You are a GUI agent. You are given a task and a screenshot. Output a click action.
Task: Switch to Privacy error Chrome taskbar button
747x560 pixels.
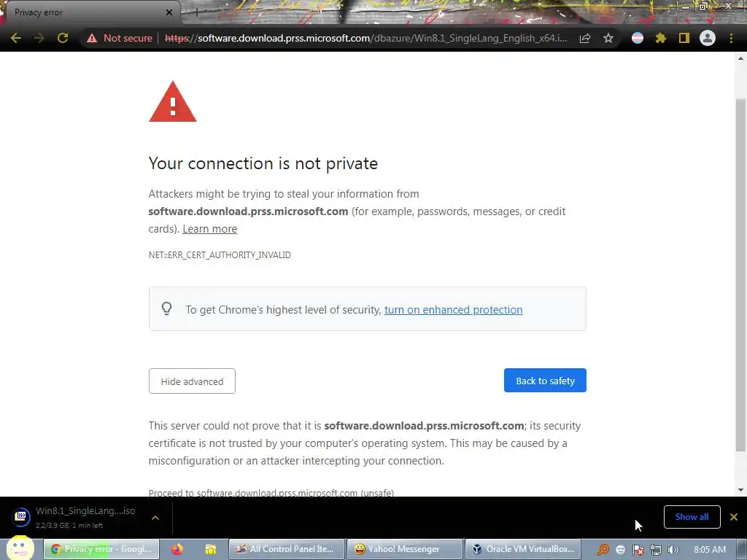(x=101, y=549)
